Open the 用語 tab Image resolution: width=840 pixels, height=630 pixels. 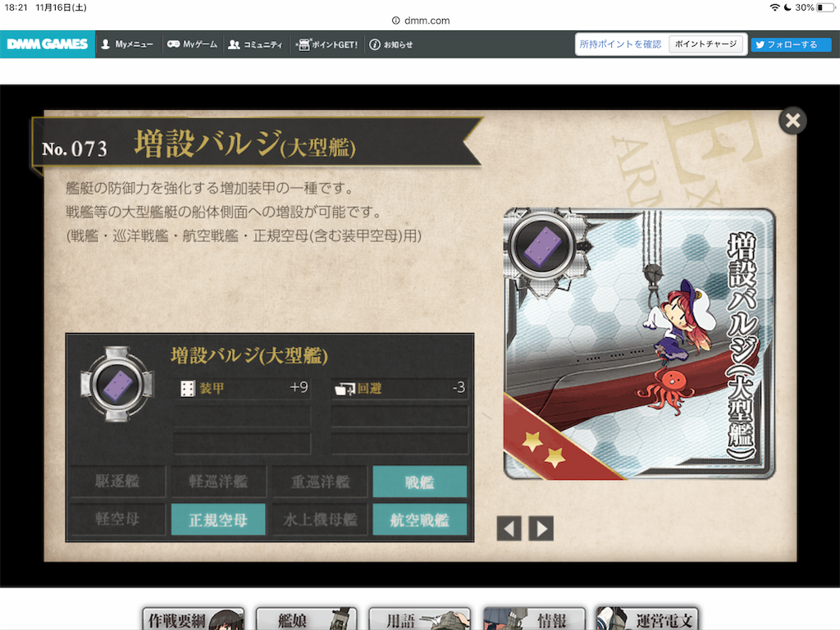point(419,619)
